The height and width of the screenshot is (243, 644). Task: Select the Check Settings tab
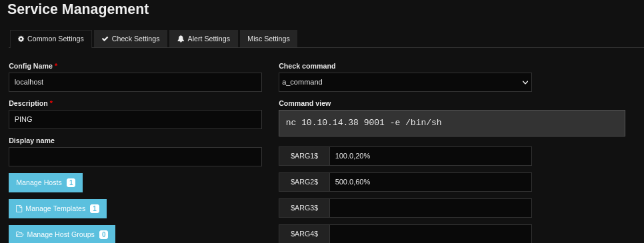tap(131, 39)
